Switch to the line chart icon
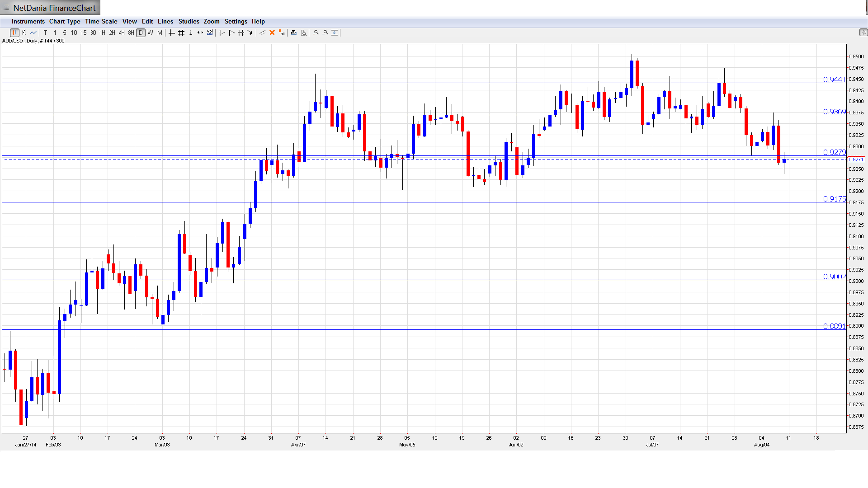The width and height of the screenshot is (868, 488). click(33, 33)
